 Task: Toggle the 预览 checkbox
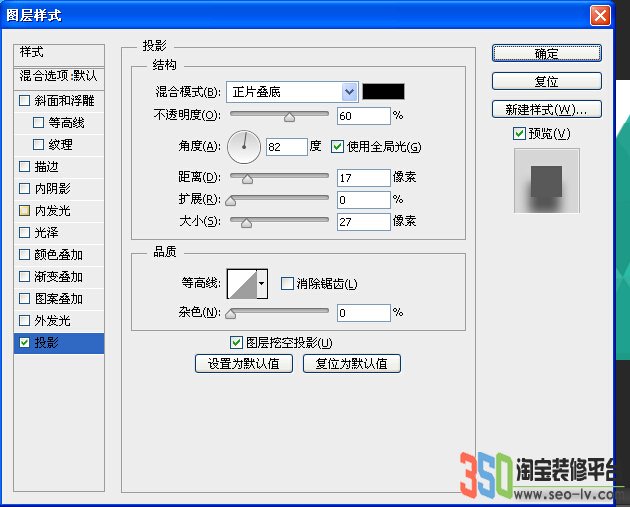(x=519, y=133)
